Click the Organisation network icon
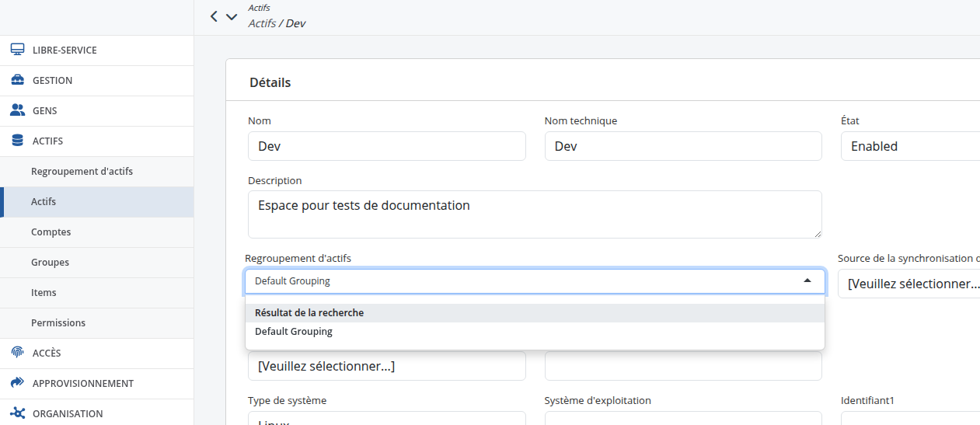This screenshot has width=980, height=425. [x=17, y=413]
